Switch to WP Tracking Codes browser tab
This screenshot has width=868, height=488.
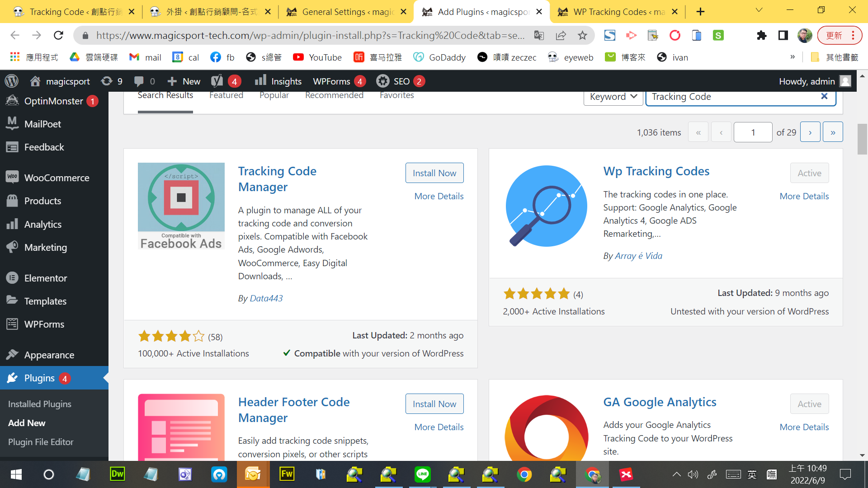point(618,12)
